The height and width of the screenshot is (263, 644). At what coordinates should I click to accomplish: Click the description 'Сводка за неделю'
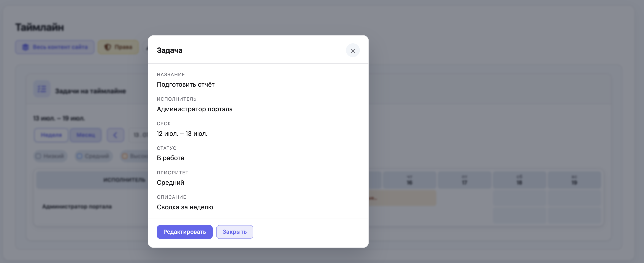[185, 207]
